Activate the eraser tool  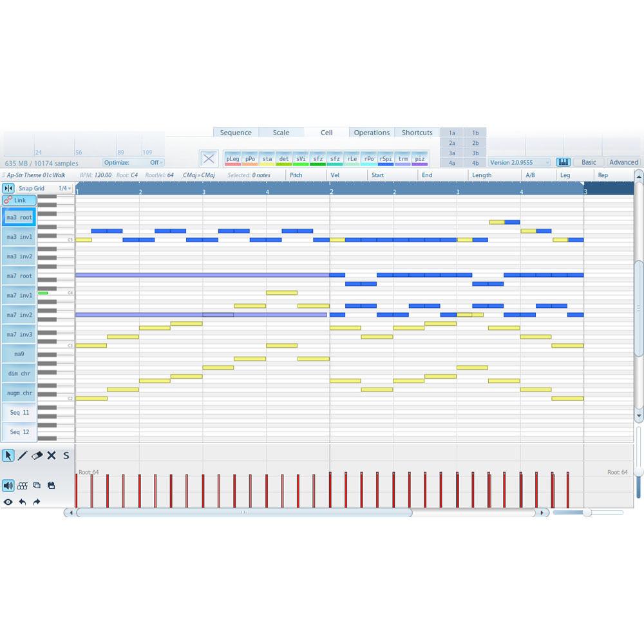37,455
